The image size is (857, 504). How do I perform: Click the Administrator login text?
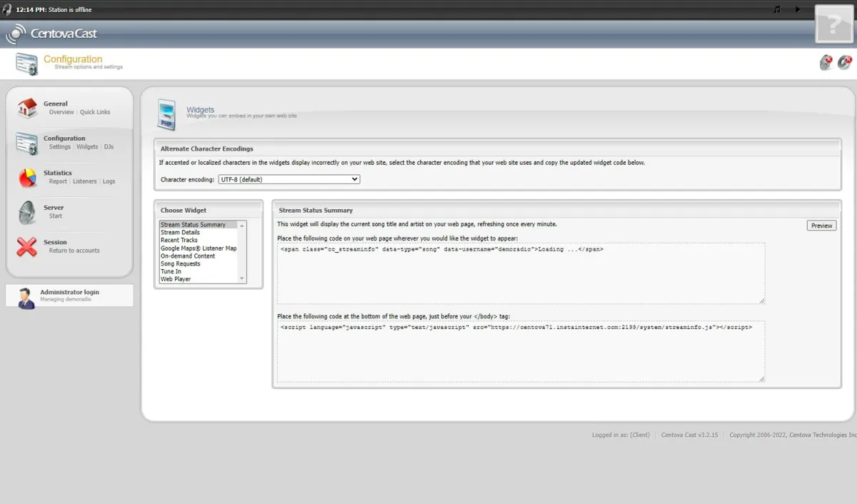(69, 292)
